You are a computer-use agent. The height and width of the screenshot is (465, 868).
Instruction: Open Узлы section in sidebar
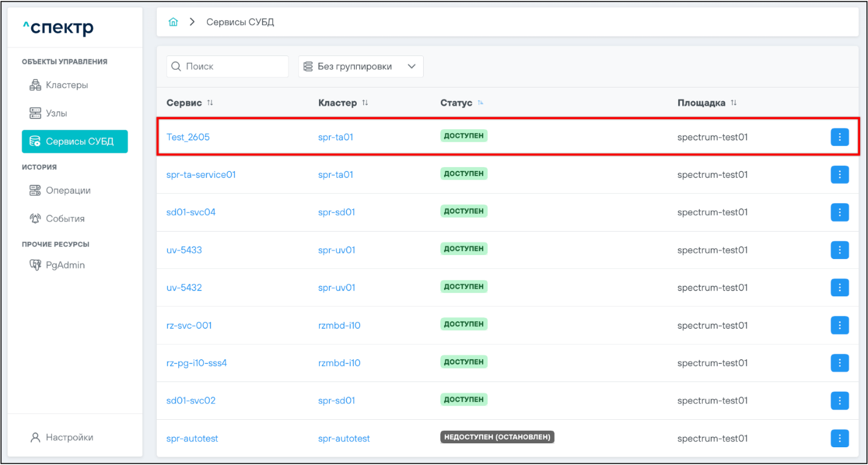click(x=56, y=113)
